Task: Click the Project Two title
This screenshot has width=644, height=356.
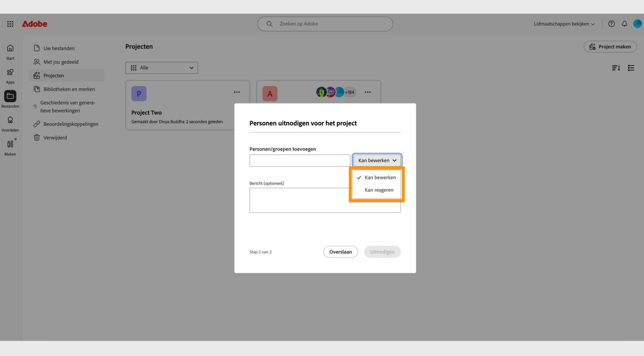Action: [147, 113]
